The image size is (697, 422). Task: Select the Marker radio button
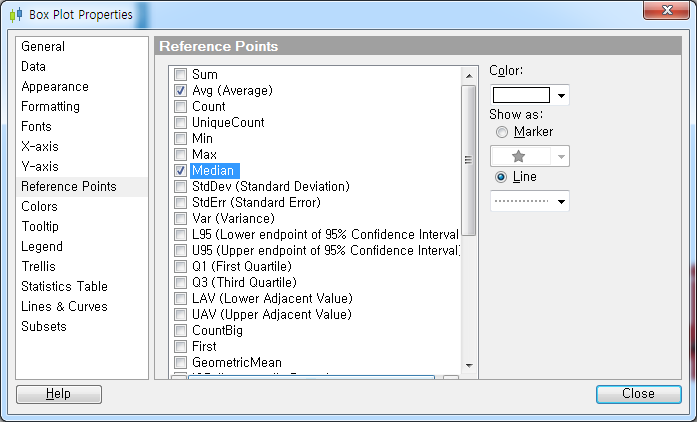click(x=501, y=132)
